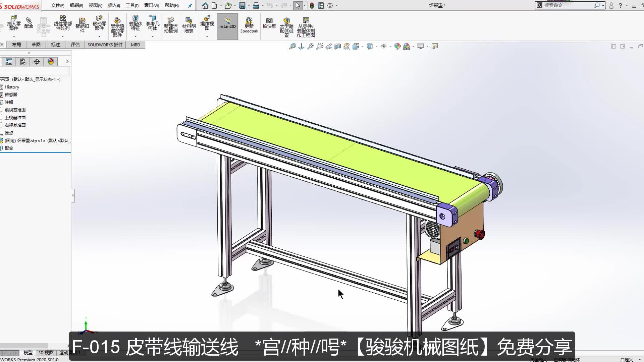Open the 编辑(E) menu

pyautogui.click(x=76, y=5)
